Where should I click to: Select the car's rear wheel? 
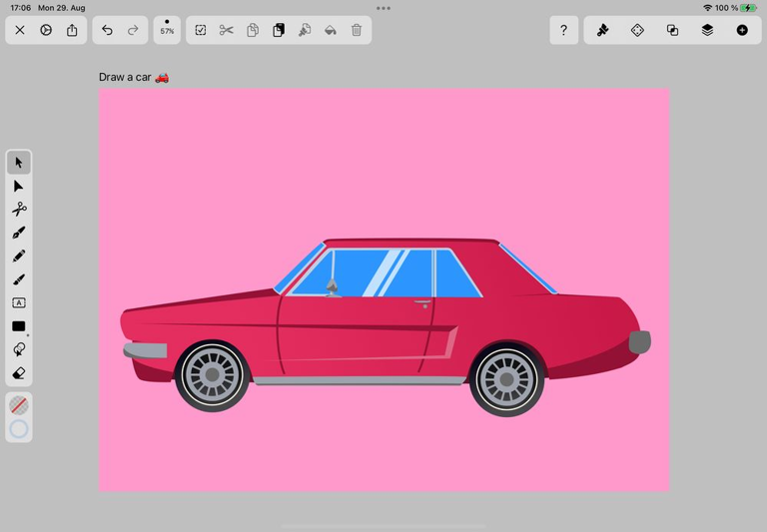506,379
